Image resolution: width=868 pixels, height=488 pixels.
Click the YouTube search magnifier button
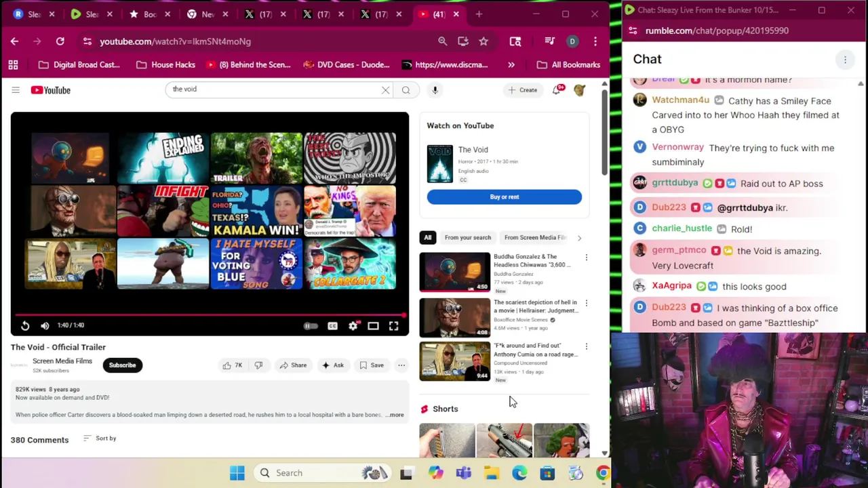click(x=406, y=89)
